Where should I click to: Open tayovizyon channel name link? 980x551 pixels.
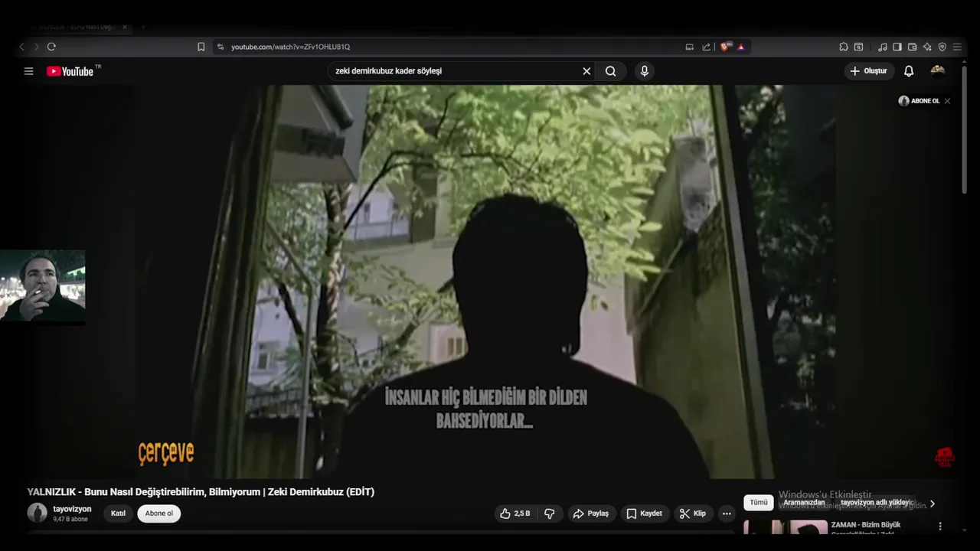[72, 509]
